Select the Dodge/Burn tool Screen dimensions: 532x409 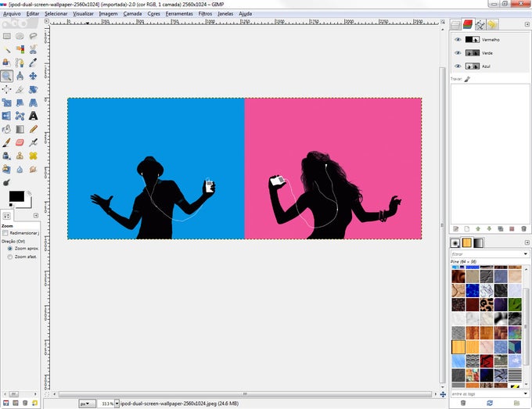[x=7, y=182]
